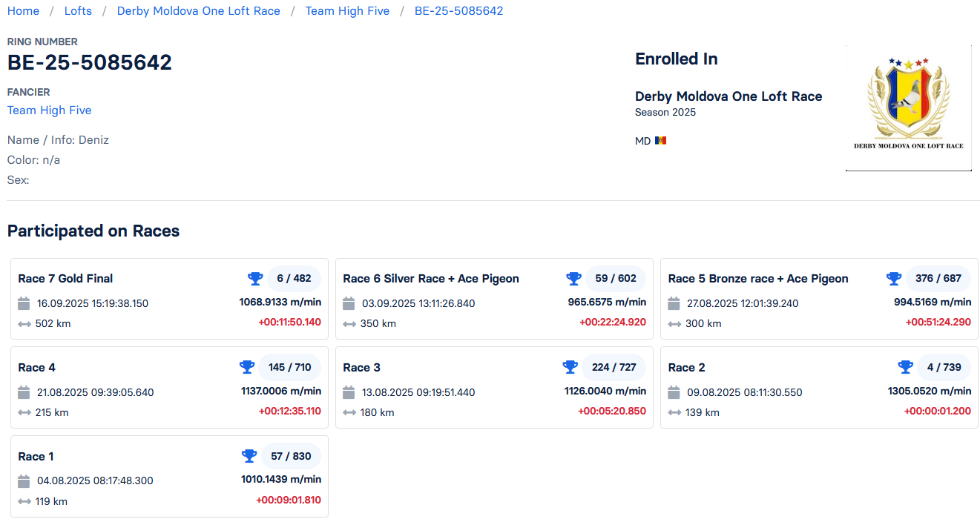Click the trophy icon on Race 5 Bronze race
The height and width of the screenshot is (522, 980).
894,278
